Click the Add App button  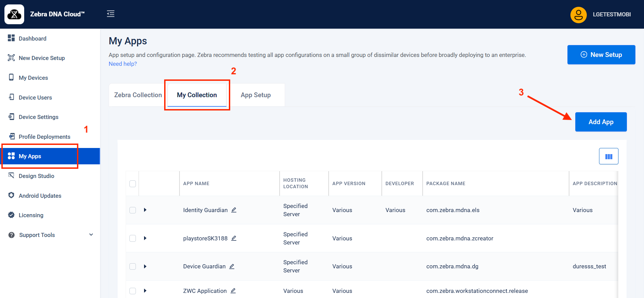coord(601,122)
